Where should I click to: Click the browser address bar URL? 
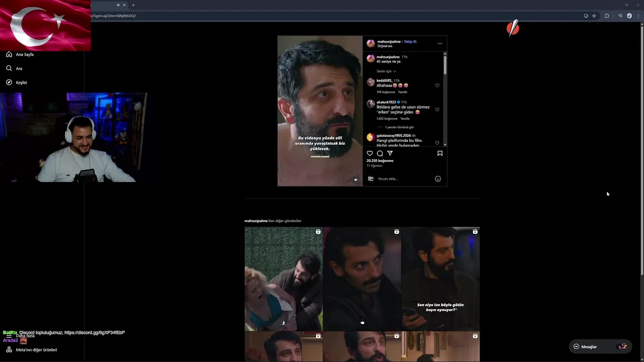pos(113,16)
